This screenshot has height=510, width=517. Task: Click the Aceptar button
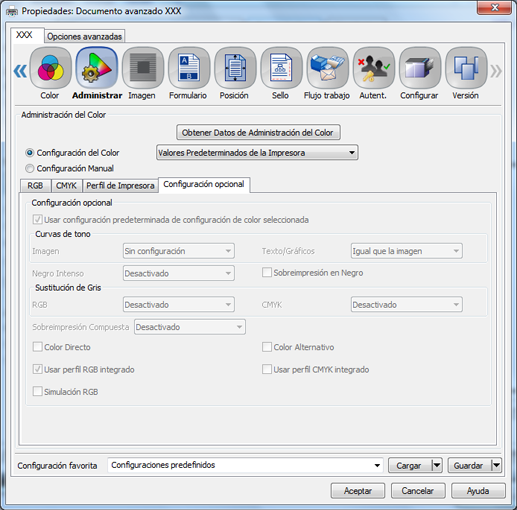358,491
